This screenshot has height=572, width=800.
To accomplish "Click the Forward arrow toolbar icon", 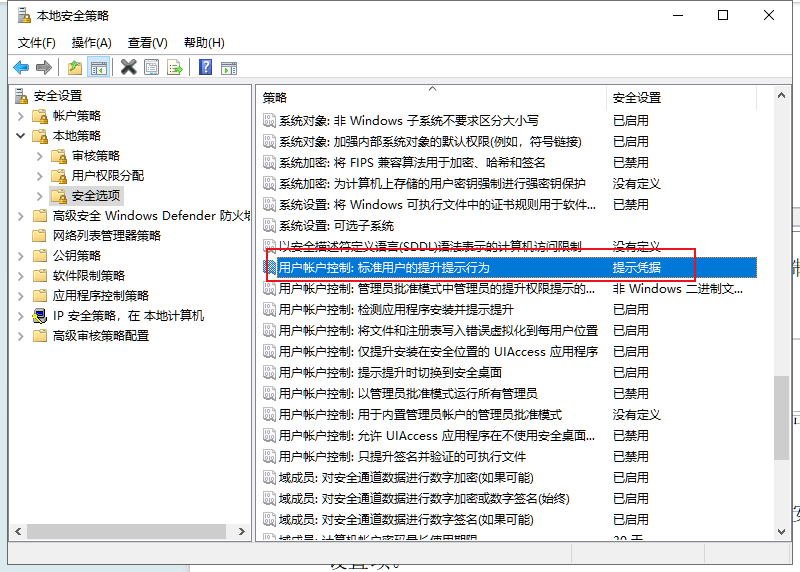I will pyautogui.click(x=44, y=67).
